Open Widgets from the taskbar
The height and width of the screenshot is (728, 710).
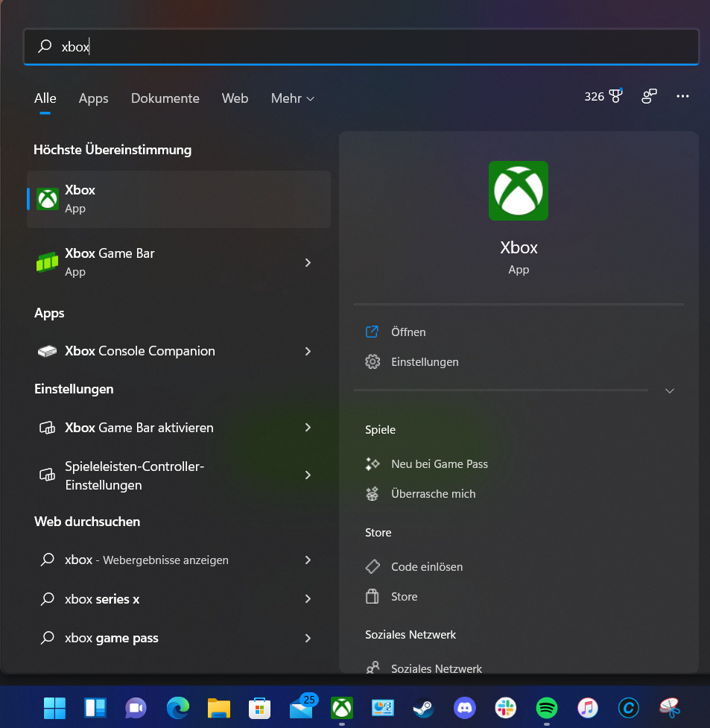click(x=95, y=708)
